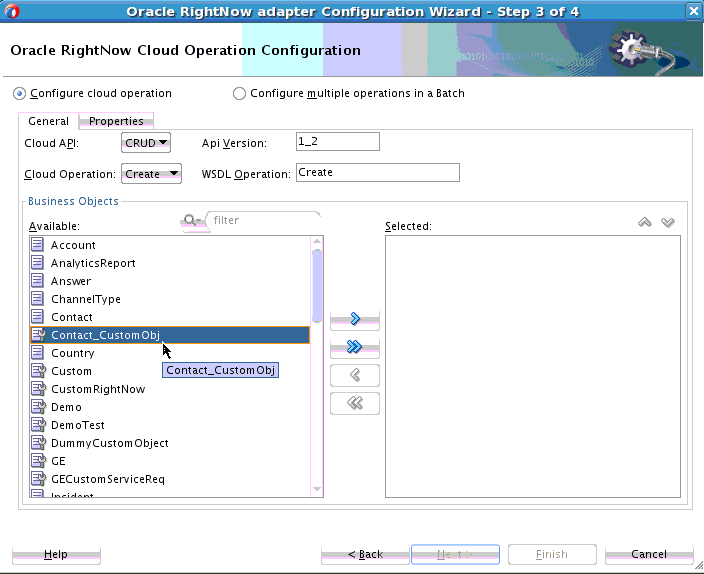Click the WSDL Operation input field
This screenshot has width=704, height=574.
tap(378, 172)
